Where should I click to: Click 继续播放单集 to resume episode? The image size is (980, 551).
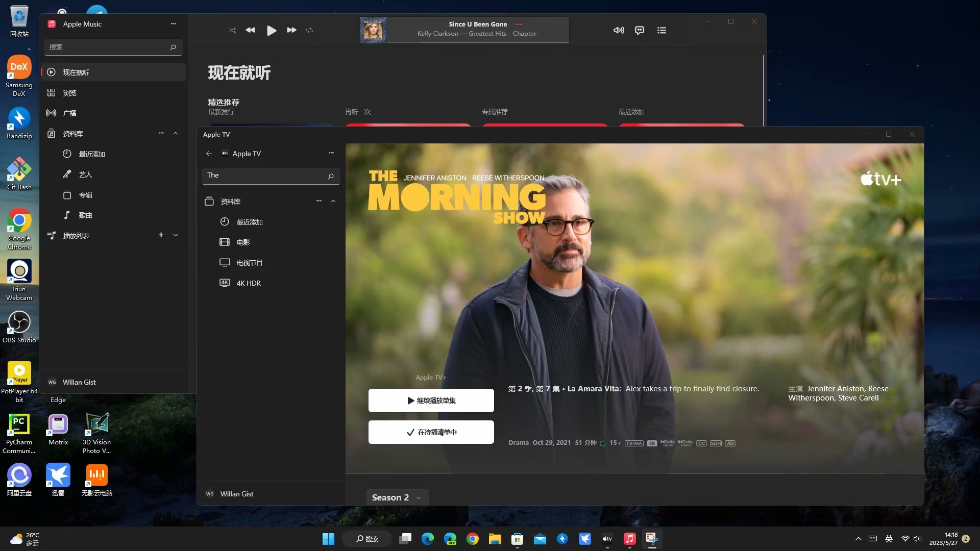[x=431, y=400]
